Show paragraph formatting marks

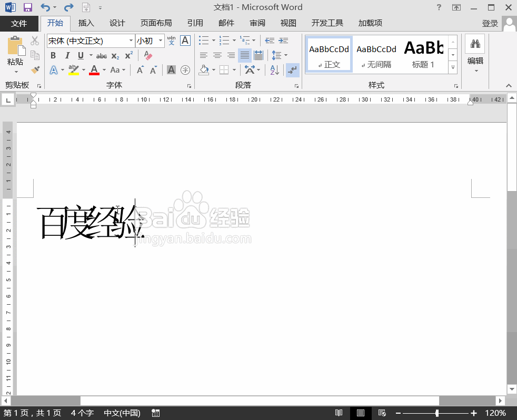tap(293, 69)
